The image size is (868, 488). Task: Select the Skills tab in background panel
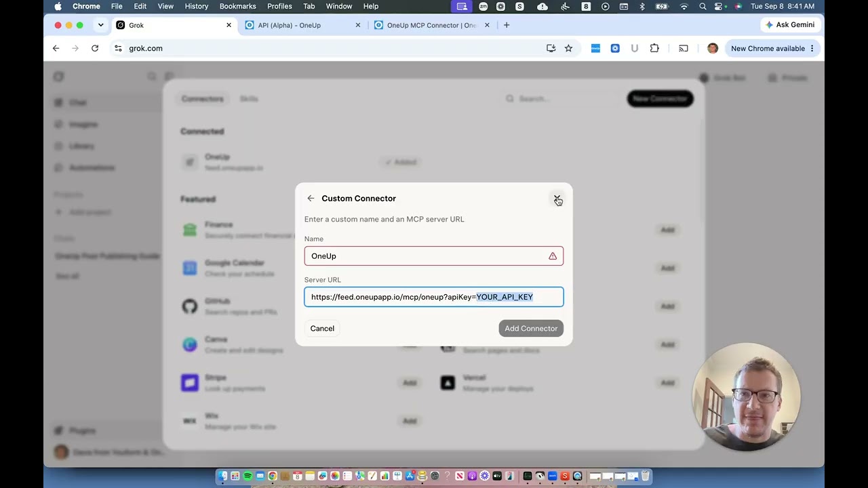249,99
